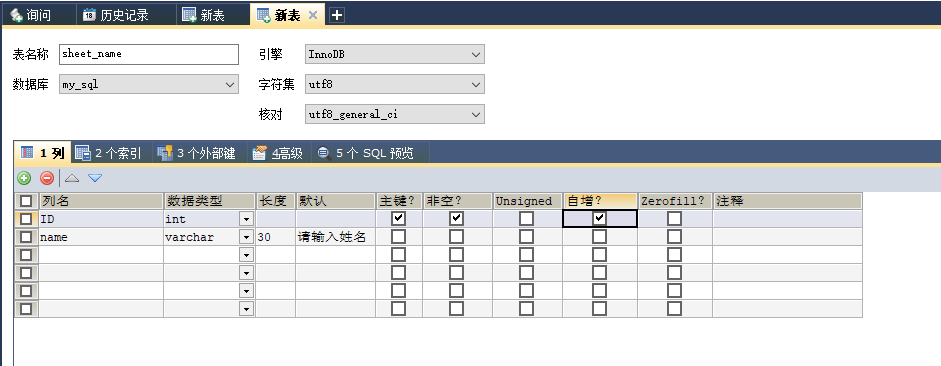Uncheck the 主键 checkbox for the ID row
This screenshot has height=366, width=941.
pyautogui.click(x=398, y=218)
